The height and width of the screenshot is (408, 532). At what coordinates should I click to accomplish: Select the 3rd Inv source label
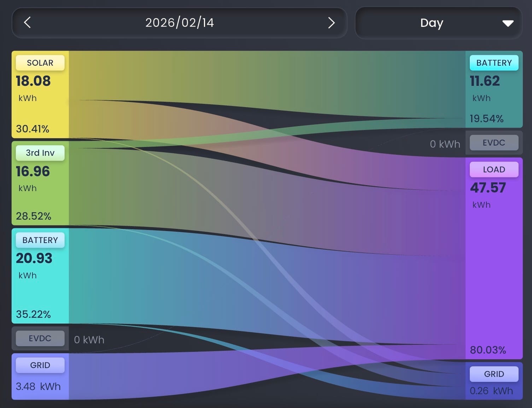tap(40, 153)
